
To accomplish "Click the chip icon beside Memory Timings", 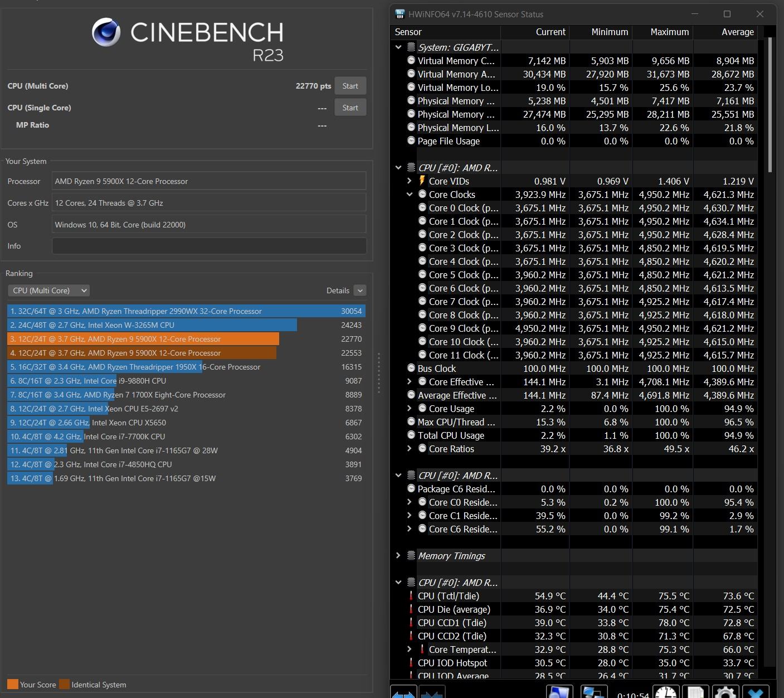I will (411, 556).
